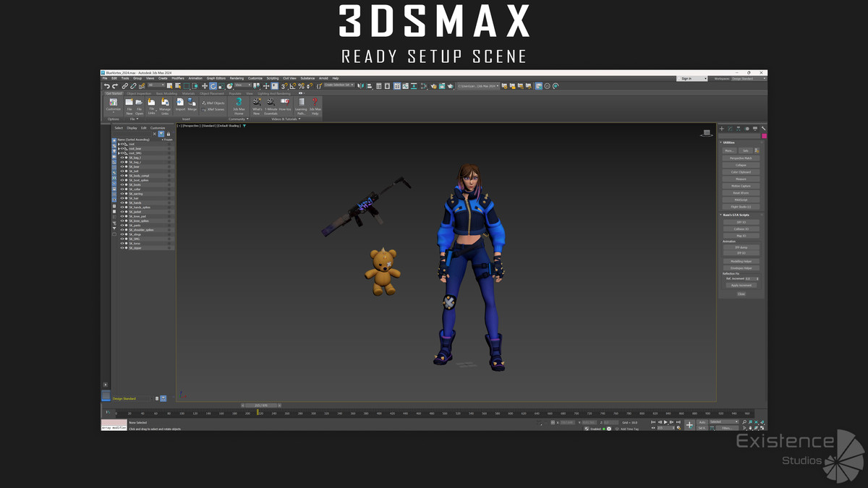Switch to the Materials ribbon tab
868x488 pixels.
pos(188,93)
